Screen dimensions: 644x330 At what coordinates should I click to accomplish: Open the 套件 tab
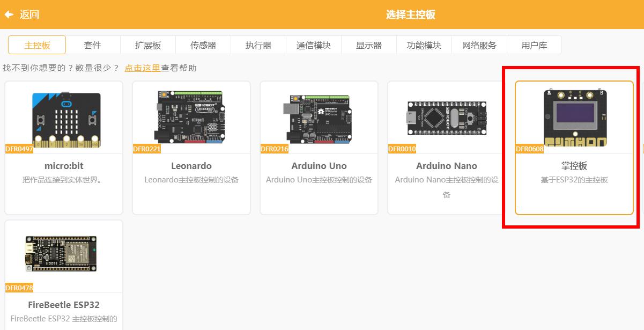(93, 45)
